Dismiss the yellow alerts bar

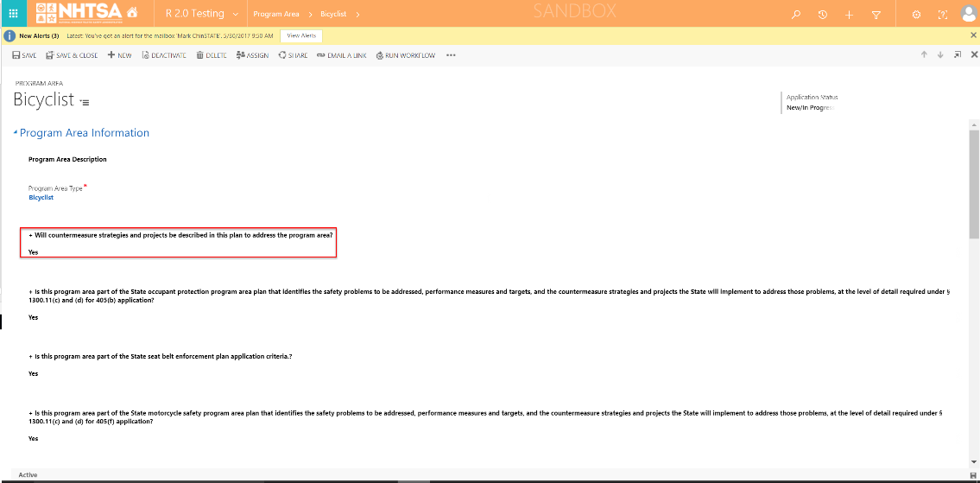pyautogui.click(x=973, y=35)
